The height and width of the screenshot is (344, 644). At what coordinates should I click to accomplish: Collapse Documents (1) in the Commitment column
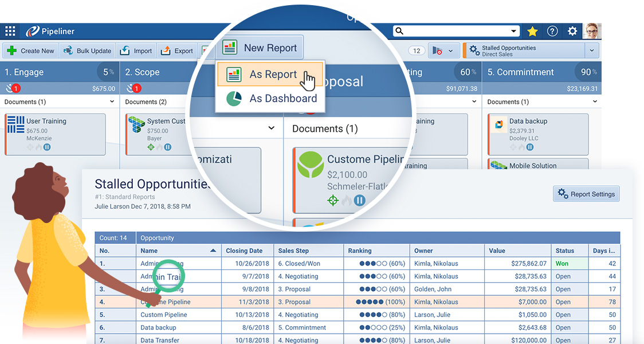595,101
